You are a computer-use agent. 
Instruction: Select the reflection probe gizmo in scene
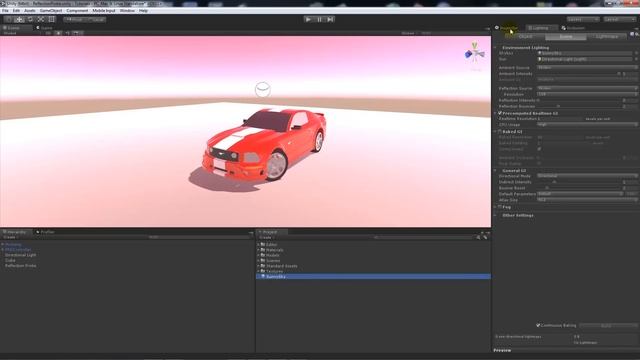[x=262, y=89]
